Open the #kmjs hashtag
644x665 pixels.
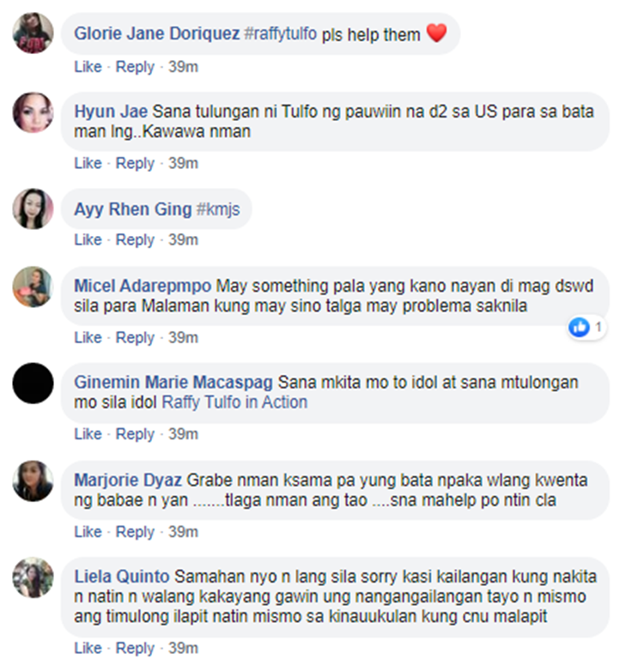(218, 209)
